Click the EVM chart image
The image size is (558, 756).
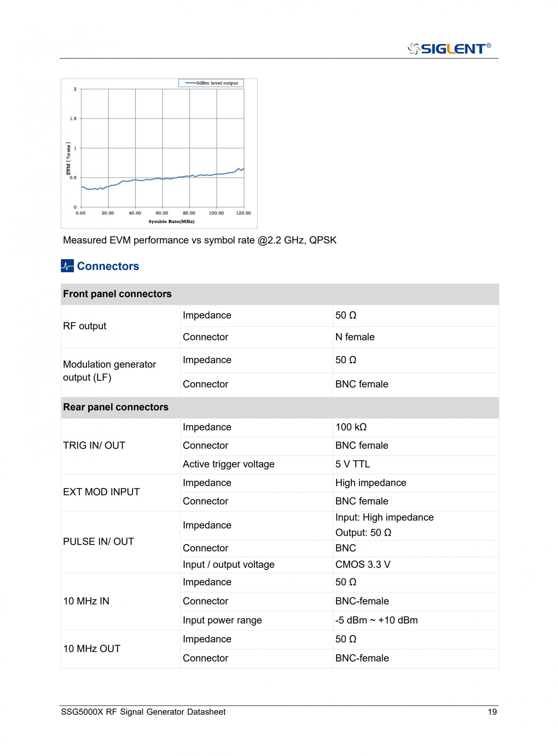159,154
